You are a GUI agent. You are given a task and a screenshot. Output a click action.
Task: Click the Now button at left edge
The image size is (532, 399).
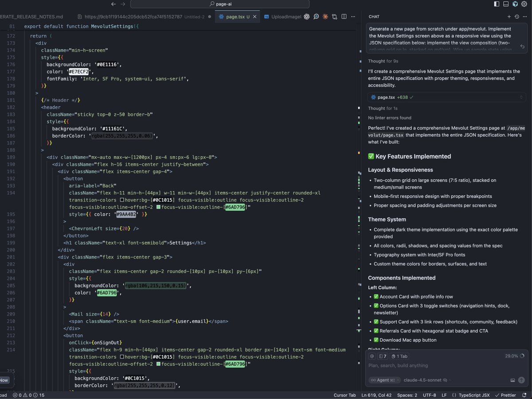tap(4, 380)
